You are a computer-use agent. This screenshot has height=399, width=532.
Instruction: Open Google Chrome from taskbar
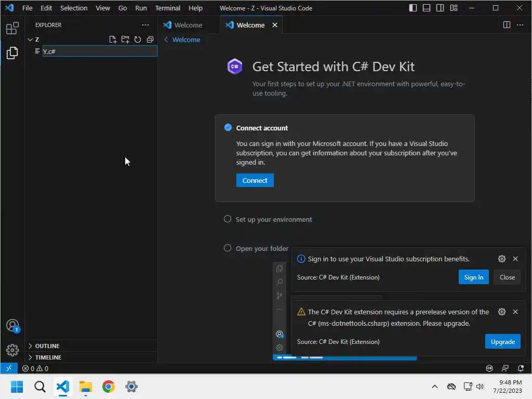click(109, 387)
